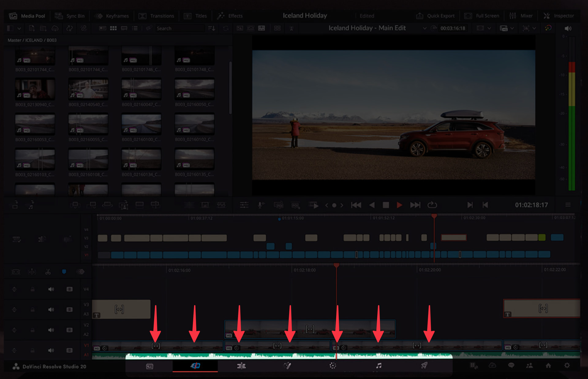Switch to the Color page
588x379 pixels.
click(333, 366)
